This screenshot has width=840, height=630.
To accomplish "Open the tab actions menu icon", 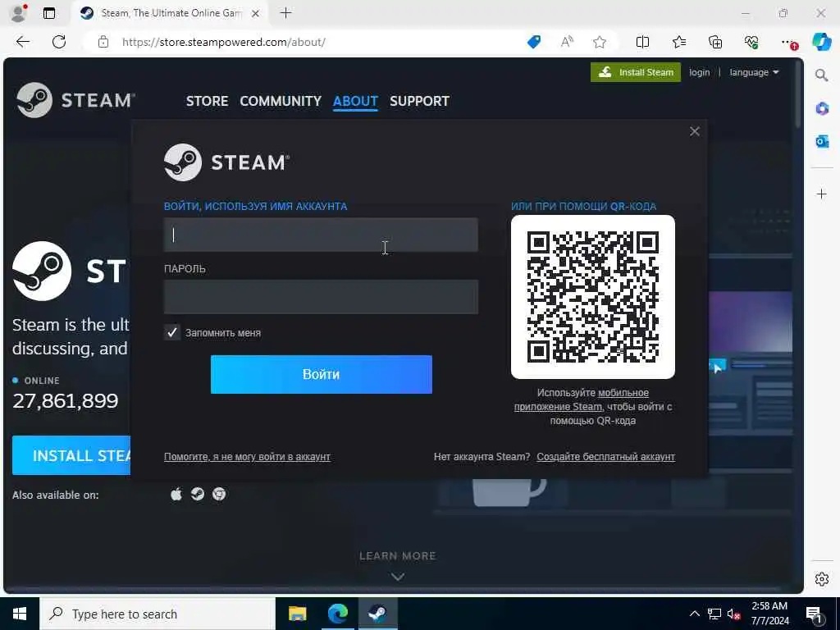I will 49,13.
